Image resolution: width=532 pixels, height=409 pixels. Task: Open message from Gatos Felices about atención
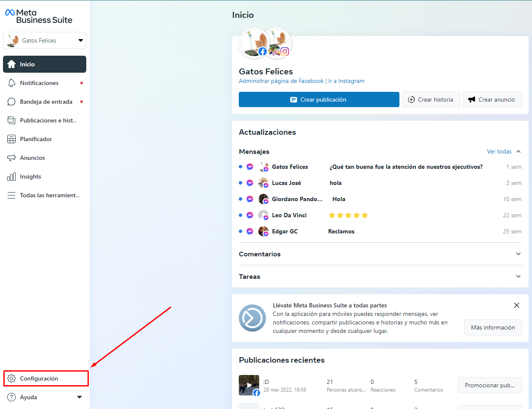click(380, 167)
